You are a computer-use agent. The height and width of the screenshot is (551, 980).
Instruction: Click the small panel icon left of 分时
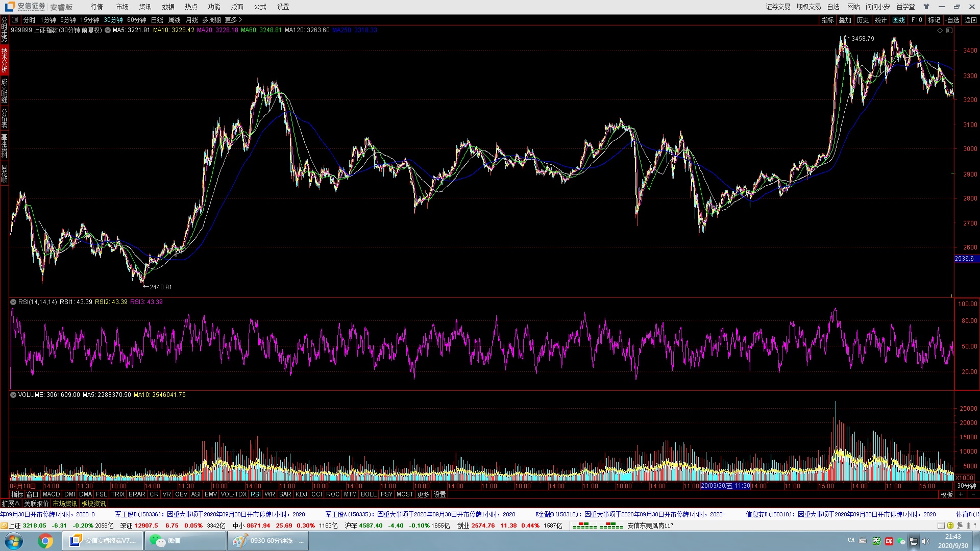(x=15, y=20)
